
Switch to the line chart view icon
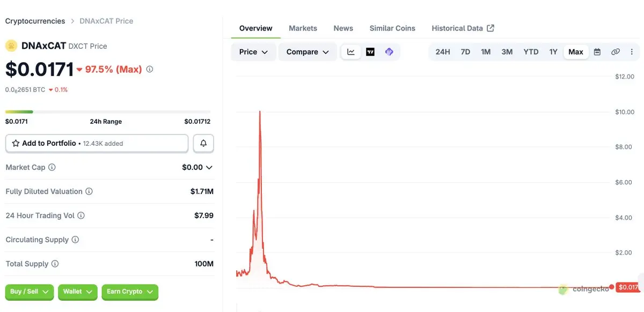tap(351, 52)
